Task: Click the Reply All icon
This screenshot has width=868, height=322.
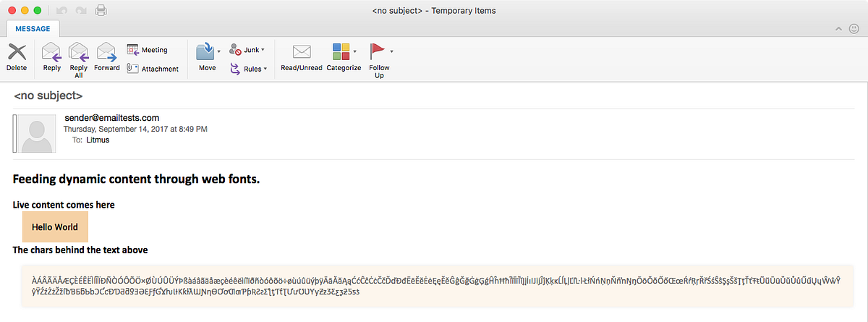Action: pyautogui.click(x=78, y=54)
